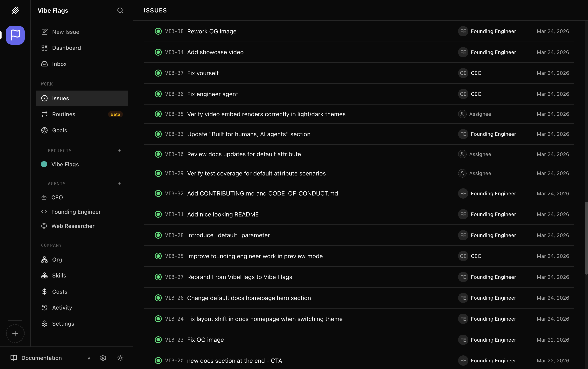Open the Issues panel from the sidebar
The image size is (588, 369).
[x=60, y=98]
